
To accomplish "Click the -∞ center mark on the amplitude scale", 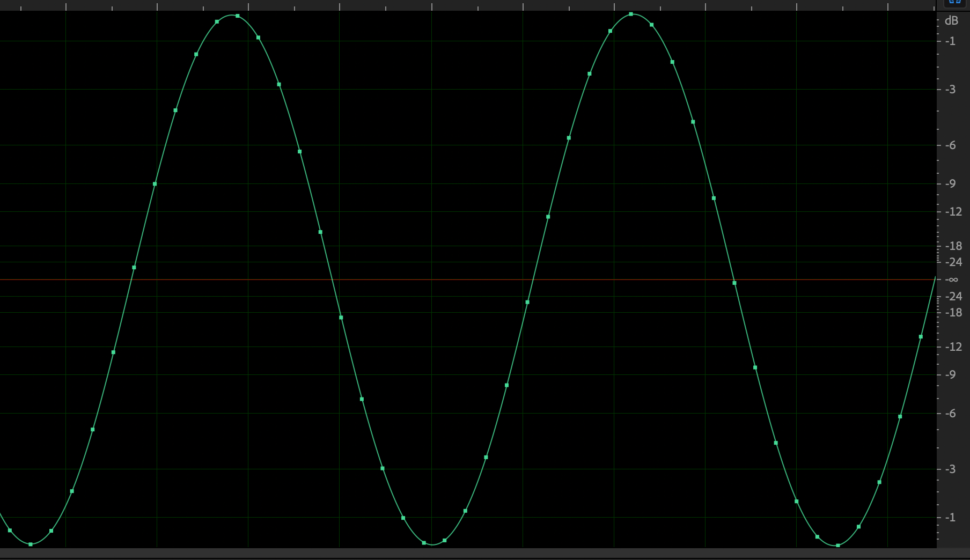I will (x=951, y=279).
